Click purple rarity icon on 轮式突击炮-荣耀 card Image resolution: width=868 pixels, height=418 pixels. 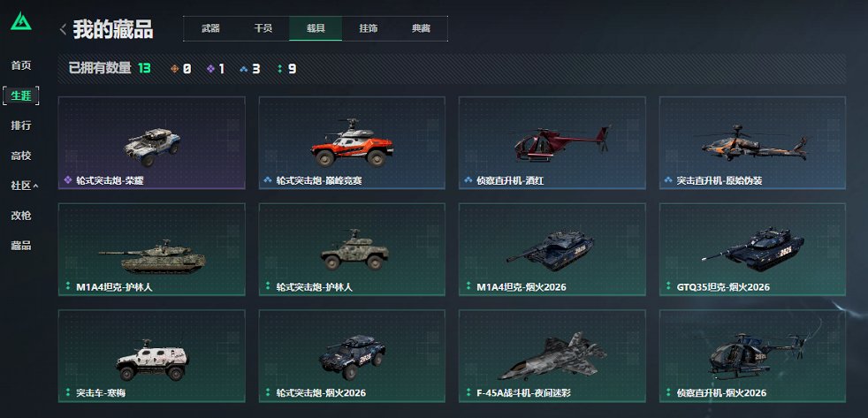(x=68, y=180)
